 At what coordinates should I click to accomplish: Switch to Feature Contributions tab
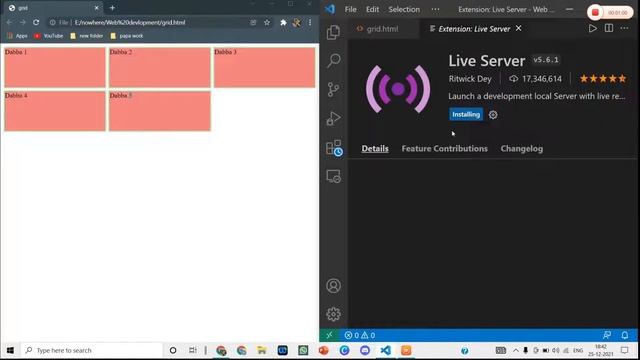pos(444,149)
